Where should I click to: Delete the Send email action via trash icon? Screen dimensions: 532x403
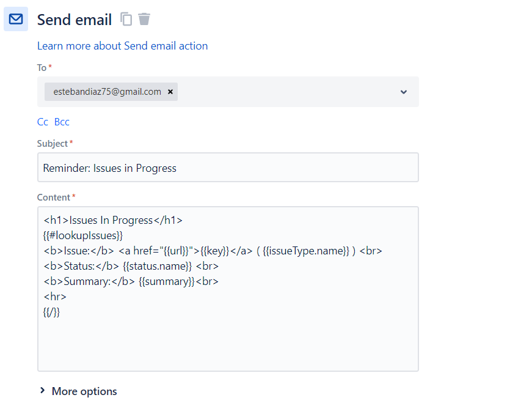(x=144, y=19)
